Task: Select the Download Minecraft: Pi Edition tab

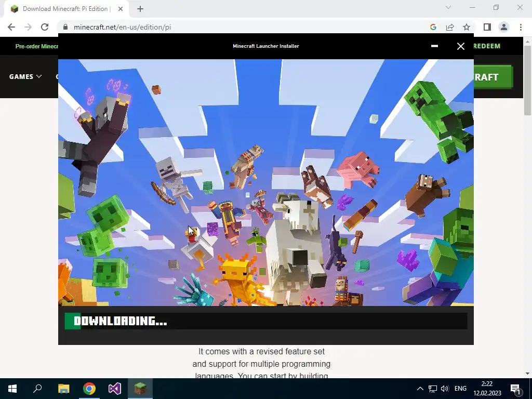Action: pyautogui.click(x=66, y=9)
